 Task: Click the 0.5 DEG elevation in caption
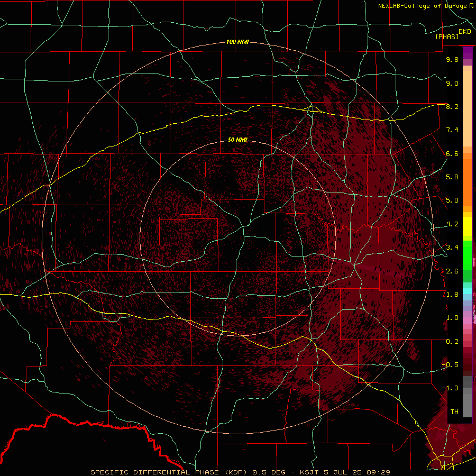[269, 472]
